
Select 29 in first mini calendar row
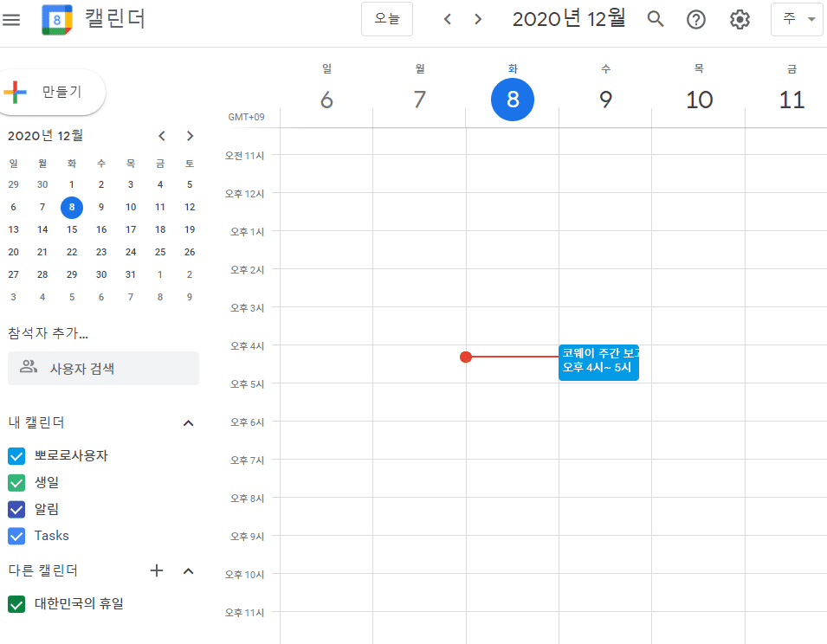pyautogui.click(x=13, y=184)
